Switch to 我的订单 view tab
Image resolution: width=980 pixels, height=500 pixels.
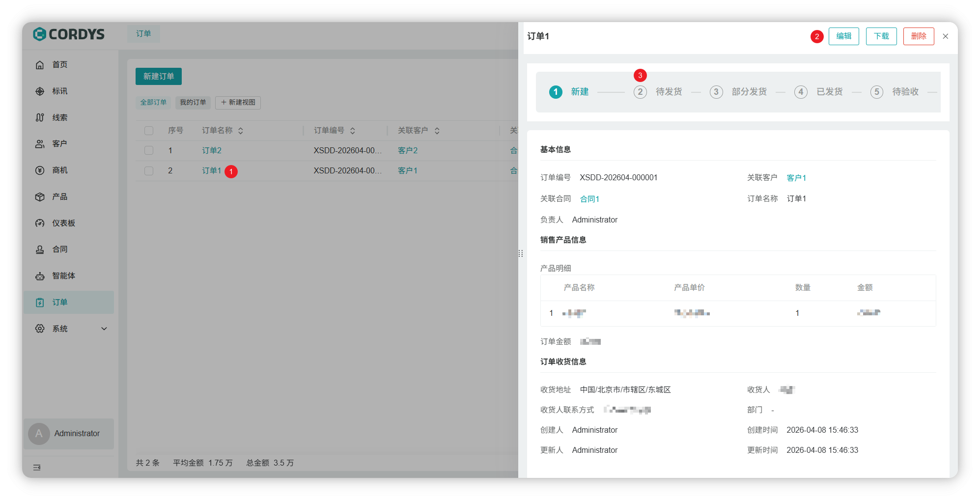pos(193,103)
